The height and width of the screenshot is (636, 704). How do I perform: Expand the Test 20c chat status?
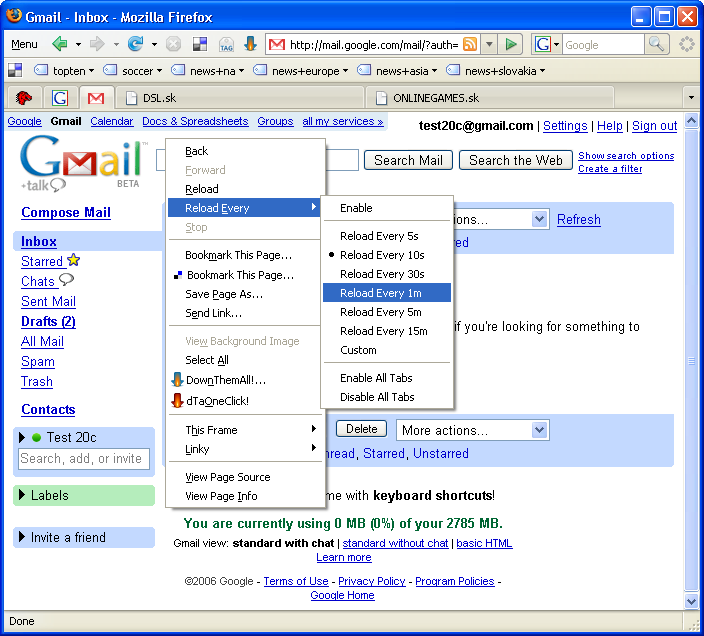point(22,437)
